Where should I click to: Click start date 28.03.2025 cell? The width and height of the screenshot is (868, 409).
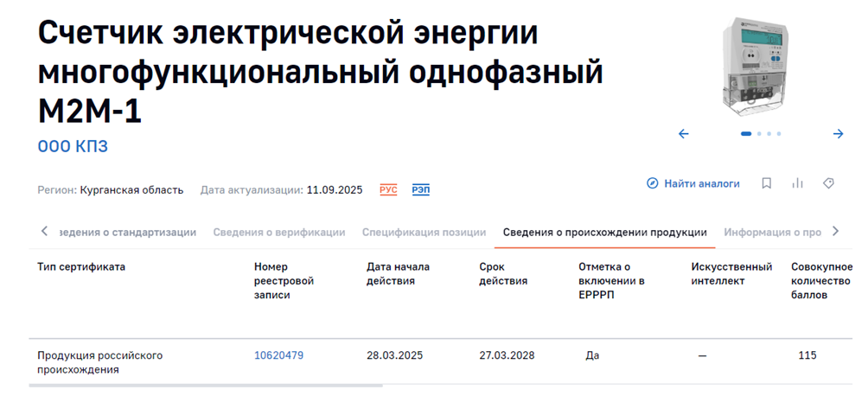pyautogui.click(x=394, y=355)
